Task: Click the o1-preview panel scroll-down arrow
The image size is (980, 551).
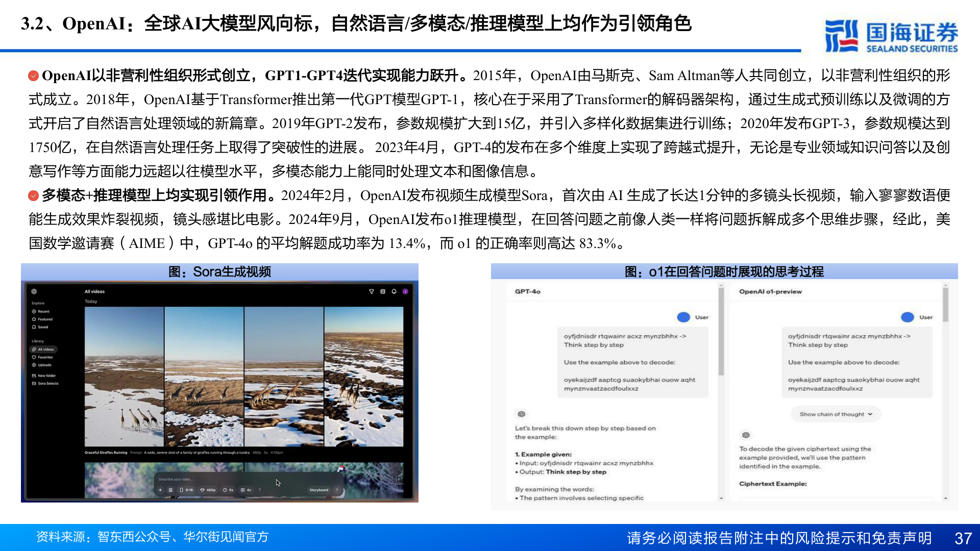Action: (945, 498)
